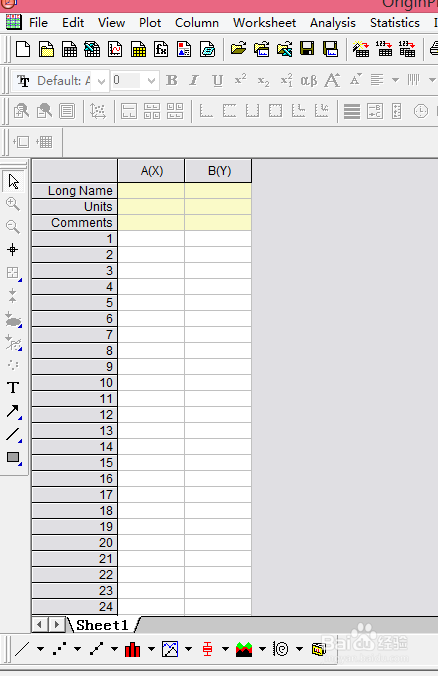Expand the text alignment dropdown arrow
This screenshot has width=438, height=676.
(395, 80)
